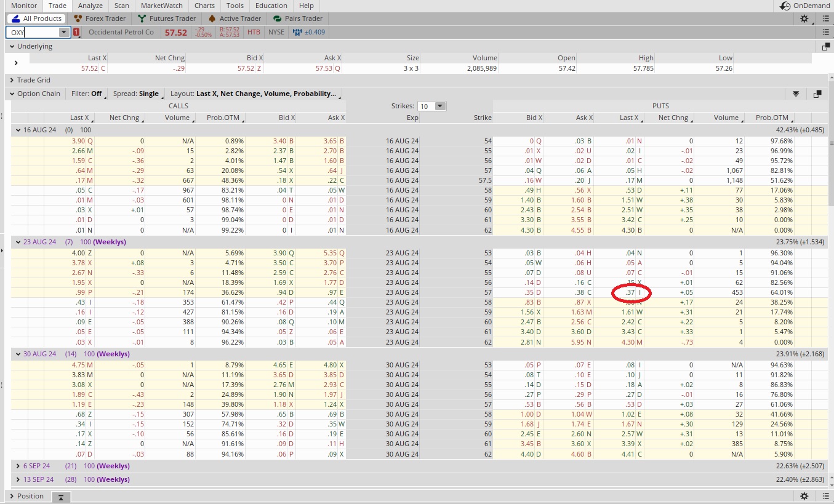Open the Spread: Single dropdown
Screen dimensions: 834x504
[x=138, y=94]
